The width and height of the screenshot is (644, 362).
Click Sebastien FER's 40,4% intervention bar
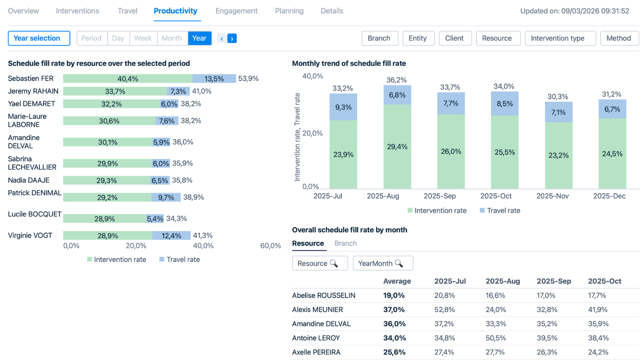tap(128, 78)
